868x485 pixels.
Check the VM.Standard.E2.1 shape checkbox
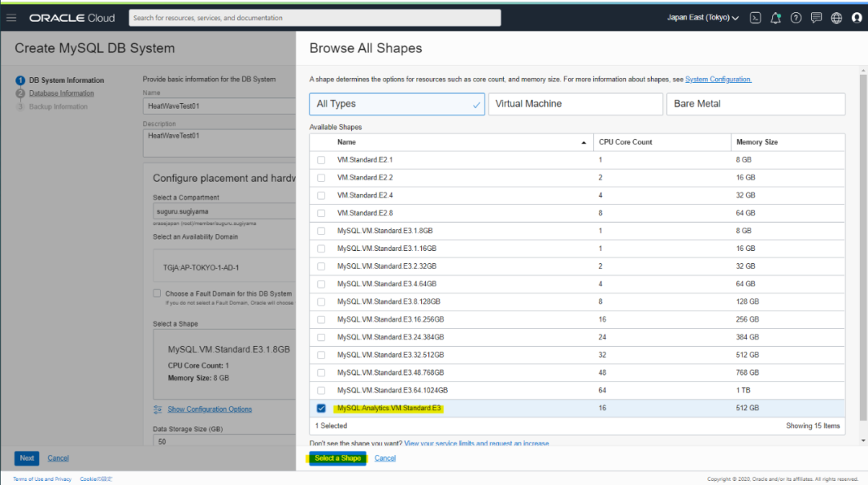(321, 160)
